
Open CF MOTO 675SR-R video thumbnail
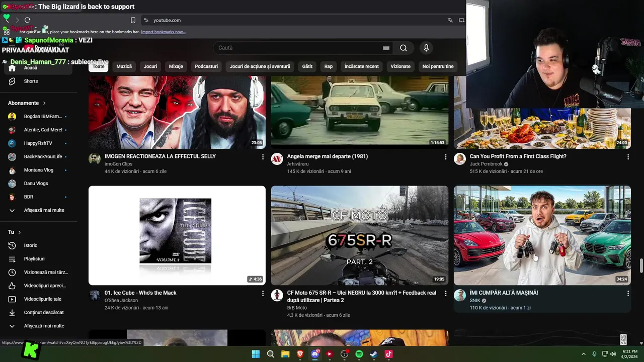click(x=360, y=235)
